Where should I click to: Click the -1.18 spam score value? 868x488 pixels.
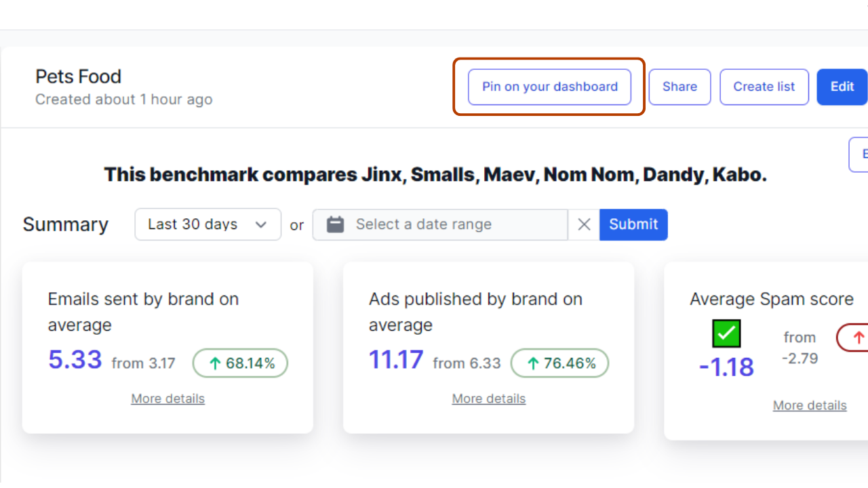[726, 367]
